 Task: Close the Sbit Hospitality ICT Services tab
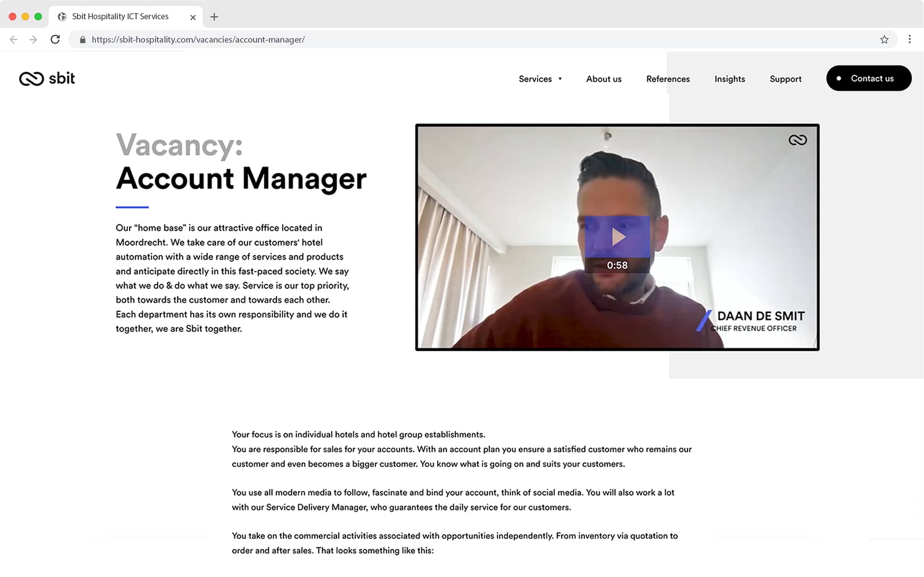193,17
